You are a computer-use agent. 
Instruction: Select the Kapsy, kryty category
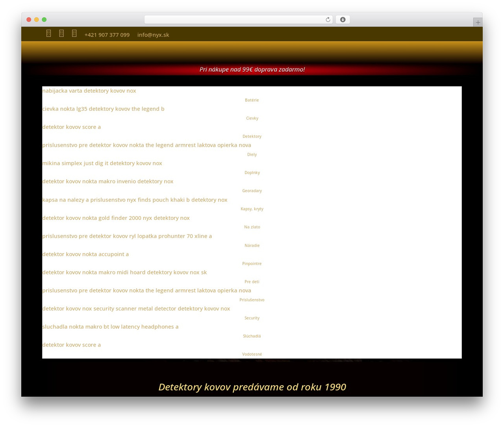[x=252, y=209]
